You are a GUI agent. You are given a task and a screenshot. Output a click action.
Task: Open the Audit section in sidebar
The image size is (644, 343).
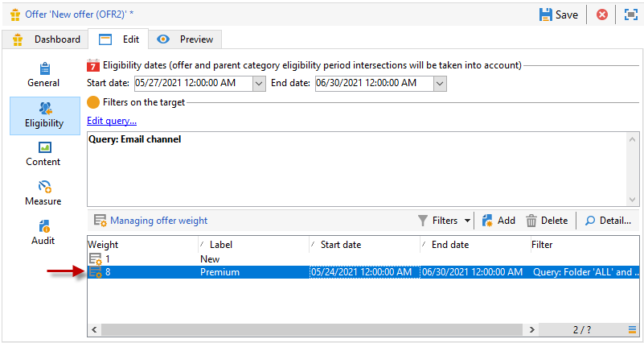pos(43,232)
